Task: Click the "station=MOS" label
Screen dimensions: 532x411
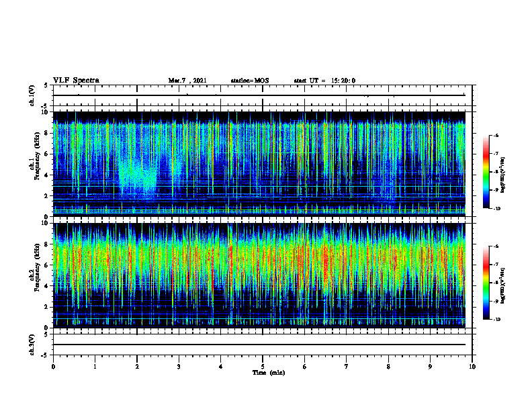Action: 250,81
